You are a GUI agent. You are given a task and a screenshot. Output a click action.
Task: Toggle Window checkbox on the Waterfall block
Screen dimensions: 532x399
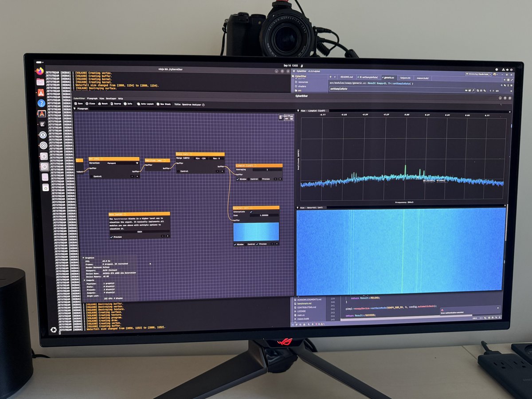[x=235, y=244]
